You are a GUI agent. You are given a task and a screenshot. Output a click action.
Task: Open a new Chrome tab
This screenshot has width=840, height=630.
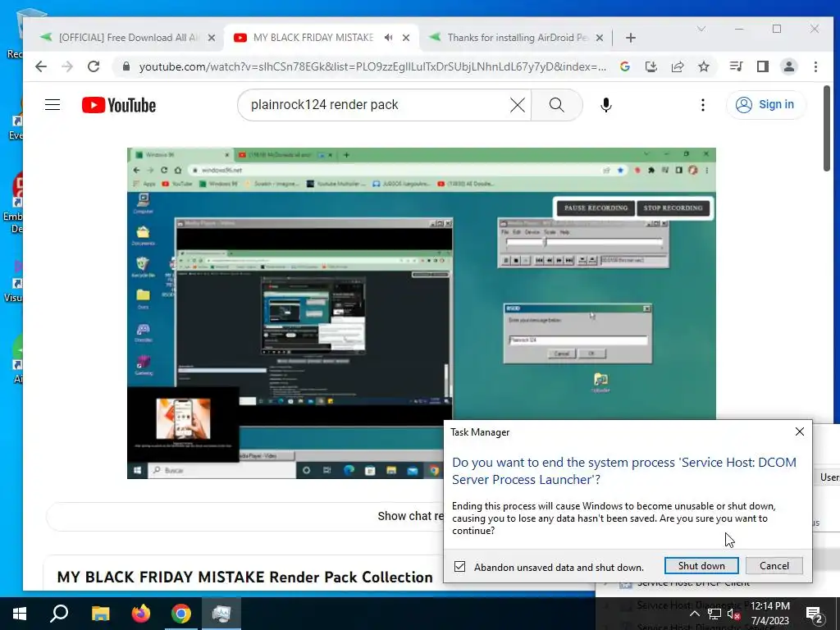tap(631, 38)
